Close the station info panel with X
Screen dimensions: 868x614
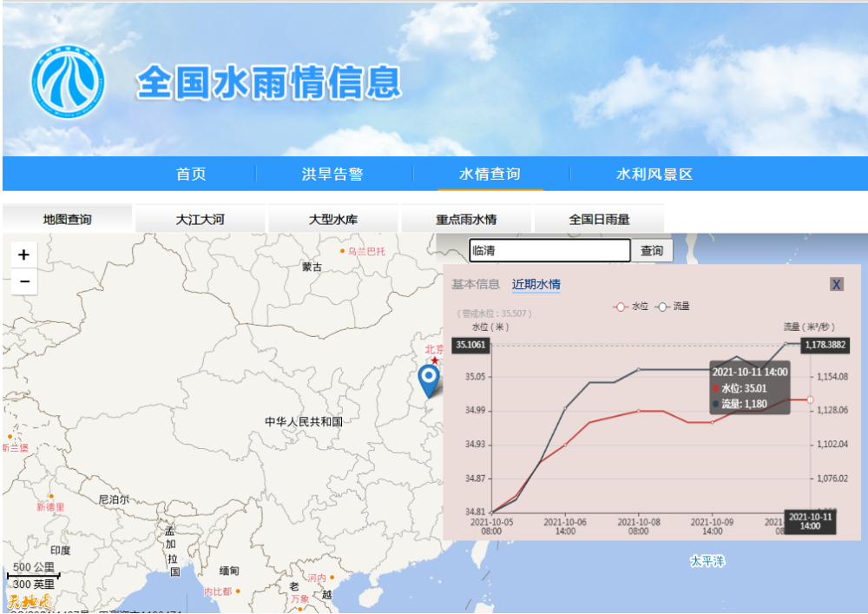[835, 284]
